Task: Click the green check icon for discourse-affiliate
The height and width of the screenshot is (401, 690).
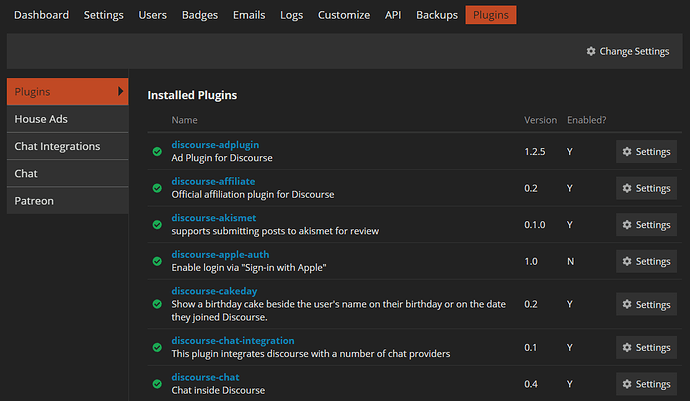Action: (x=157, y=188)
